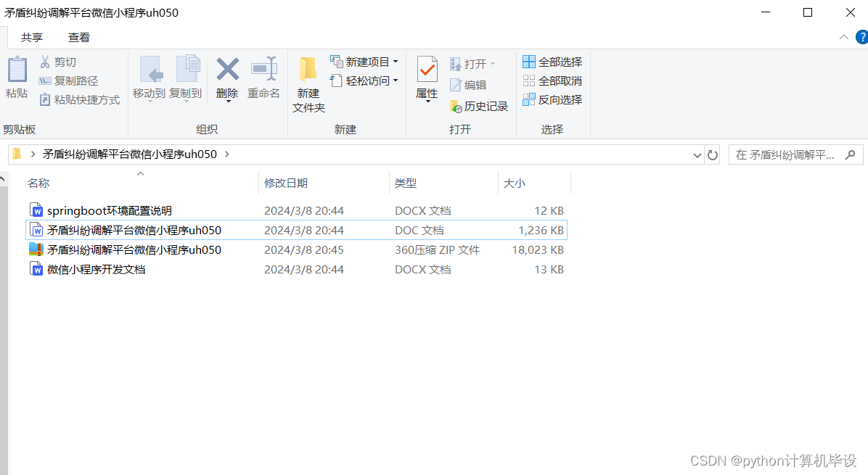Click the search box in folder
The height and width of the screenshot is (475, 868).
(x=796, y=155)
